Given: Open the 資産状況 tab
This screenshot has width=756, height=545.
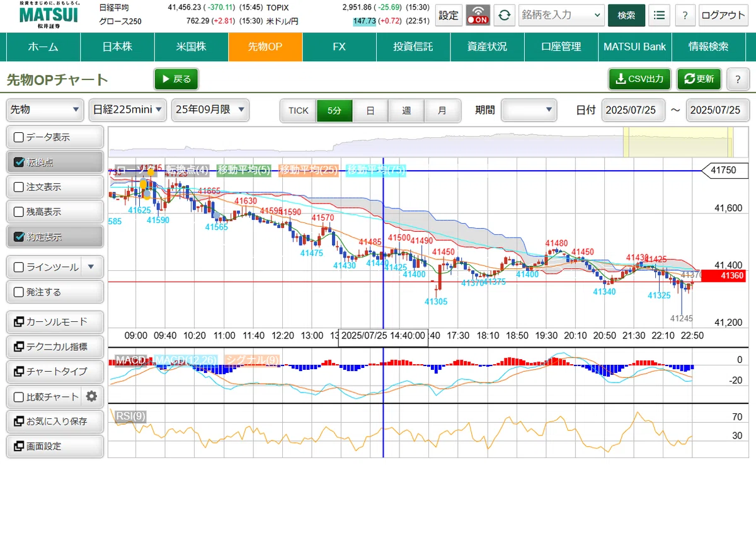Looking at the screenshot, I should click(x=487, y=47).
